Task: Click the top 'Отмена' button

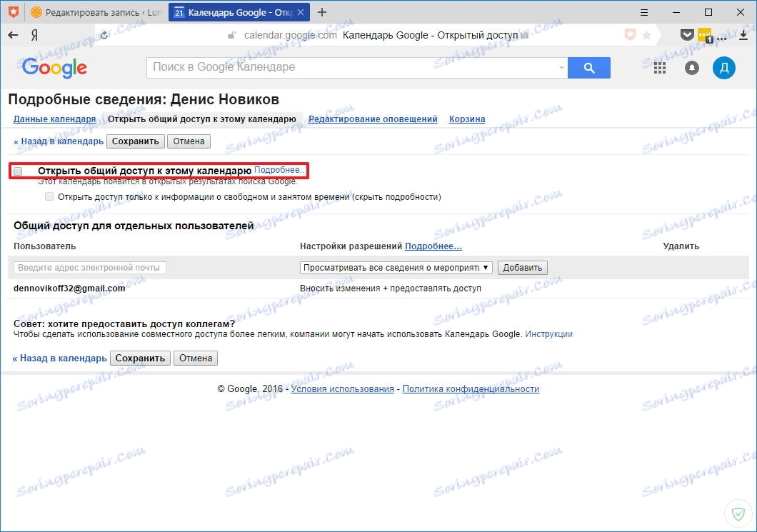Action: [x=189, y=141]
